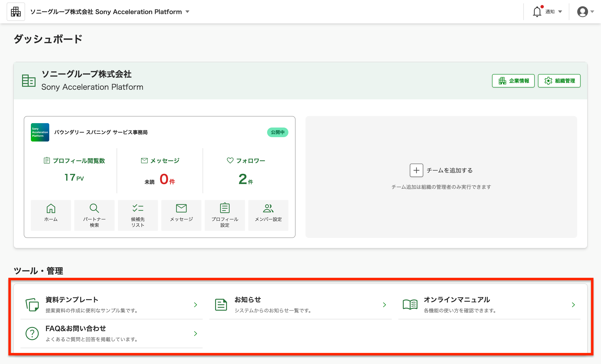The height and width of the screenshot is (364, 601).
Task: Select the ホーム icon on the team card
Action: (51, 209)
